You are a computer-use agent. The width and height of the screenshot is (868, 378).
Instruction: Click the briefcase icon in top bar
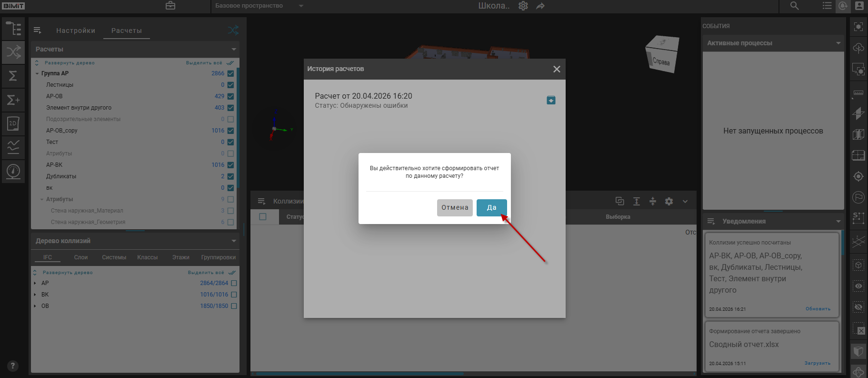click(x=170, y=6)
